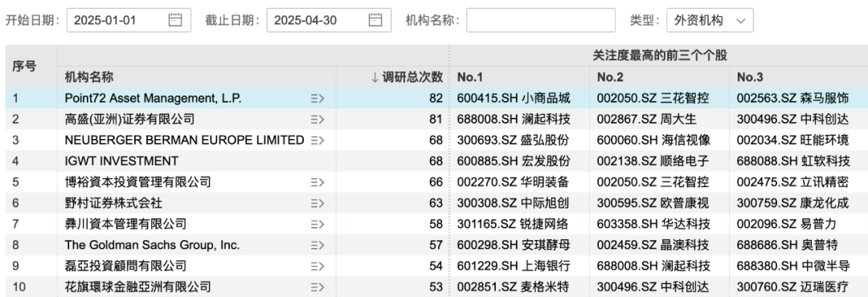The image size is (868, 297).
Task: Open details icon for 博裕資本投資管理有限公司
Action: (317, 182)
